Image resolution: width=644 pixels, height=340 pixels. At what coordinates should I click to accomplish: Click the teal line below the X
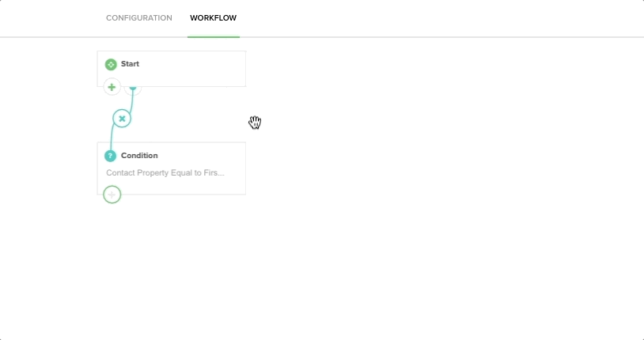112,138
